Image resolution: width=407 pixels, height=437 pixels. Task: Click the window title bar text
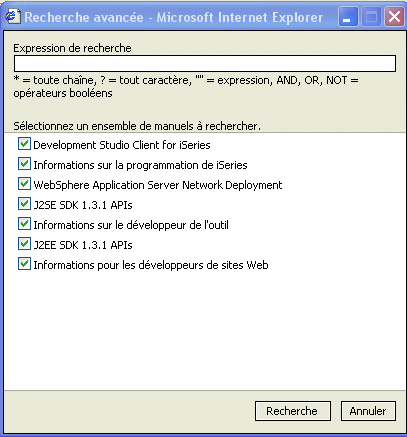click(x=174, y=17)
